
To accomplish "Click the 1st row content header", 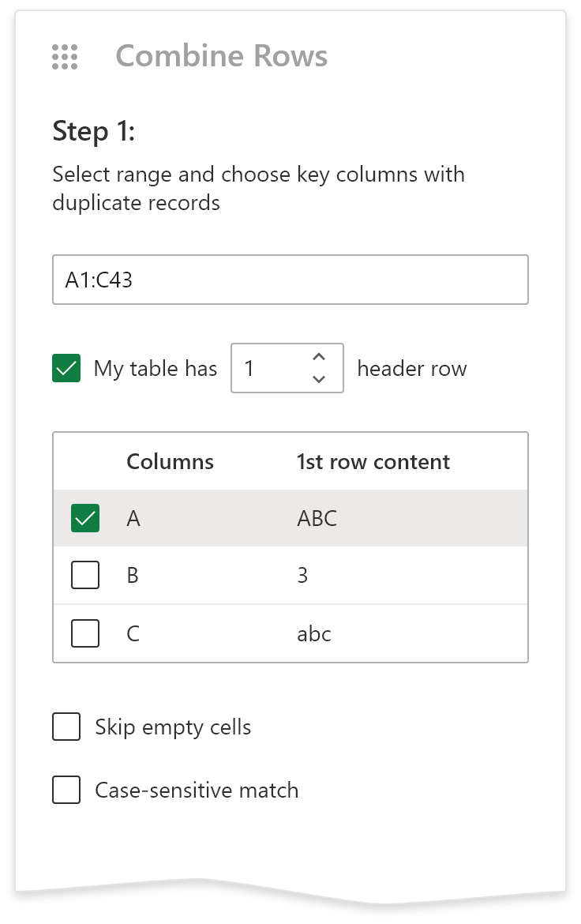I will click(373, 461).
